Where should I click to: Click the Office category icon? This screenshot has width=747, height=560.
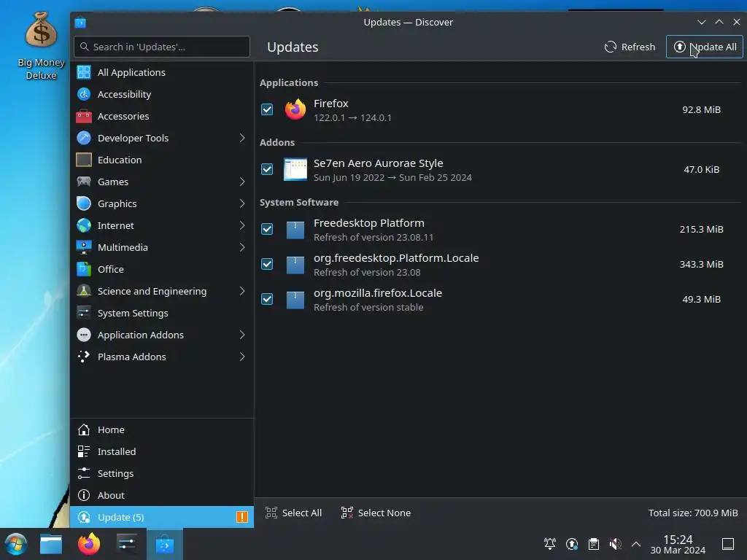84,270
